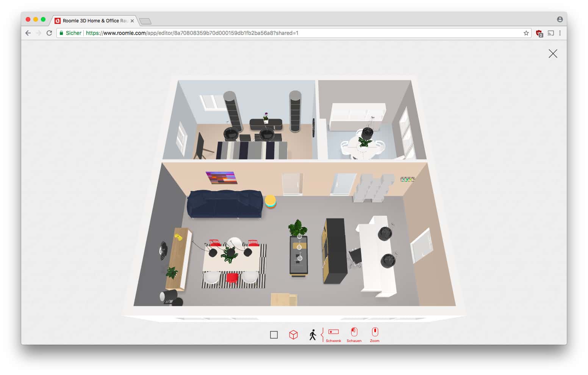The image size is (588, 375).
Task: Switch to 2D floor plan view
Action: 274,335
